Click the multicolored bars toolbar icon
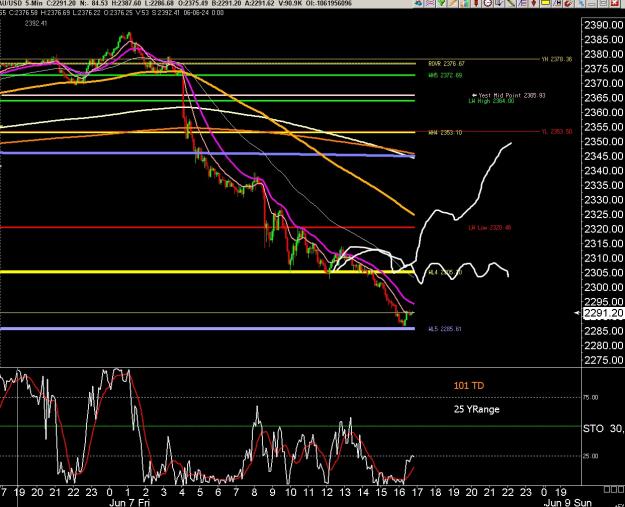This screenshot has width=625, height=507. [x=464, y=3]
